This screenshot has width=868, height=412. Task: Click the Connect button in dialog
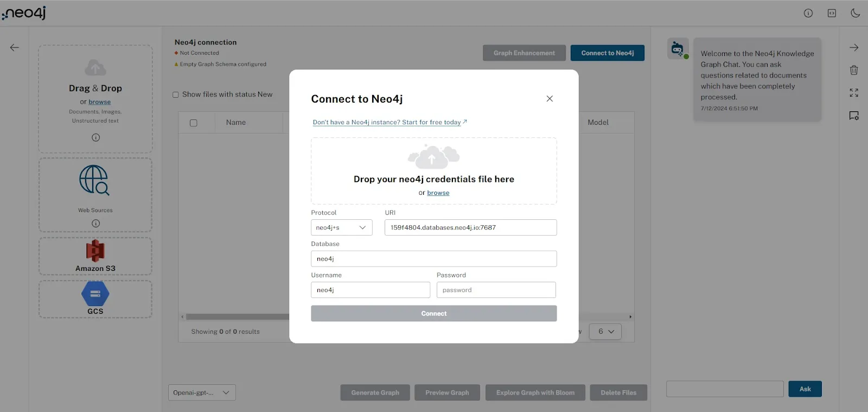pos(434,314)
